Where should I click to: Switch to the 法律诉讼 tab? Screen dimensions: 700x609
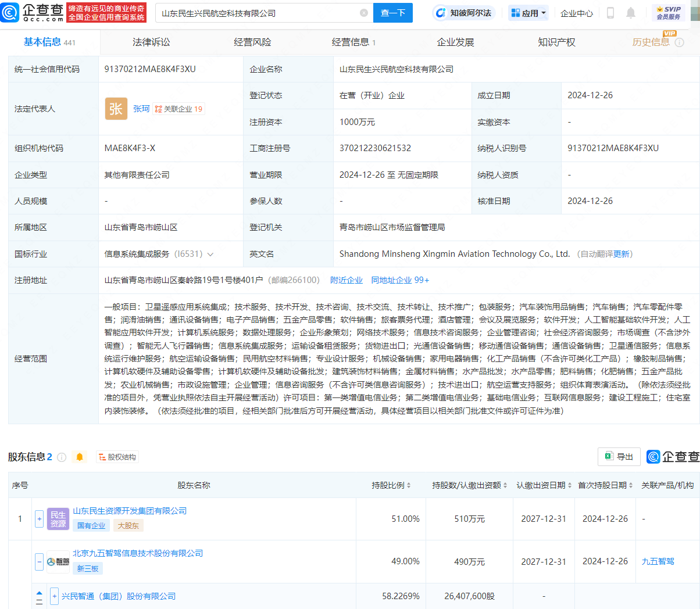point(151,42)
